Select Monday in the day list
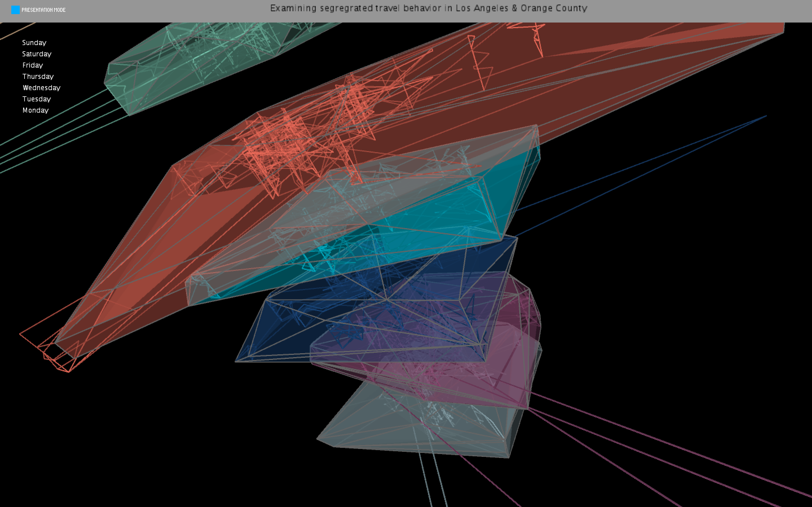The height and width of the screenshot is (507, 812). tap(35, 110)
